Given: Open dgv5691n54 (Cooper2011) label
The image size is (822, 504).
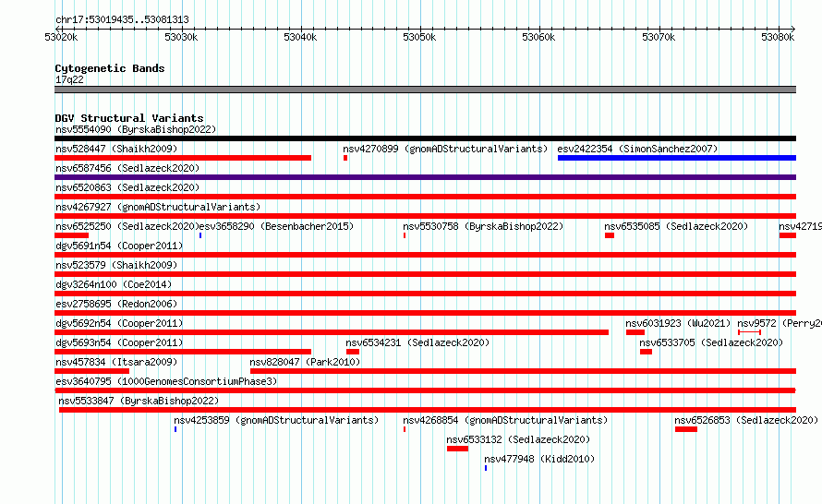Looking at the screenshot, I should coord(119,246).
